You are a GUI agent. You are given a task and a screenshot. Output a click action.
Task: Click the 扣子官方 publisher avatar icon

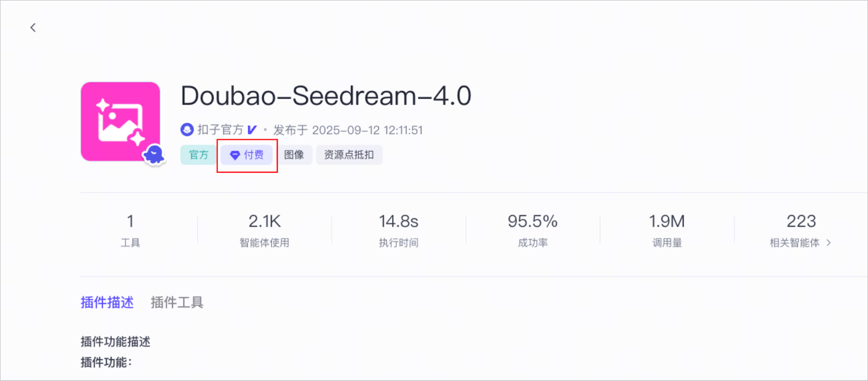tap(187, 130)
